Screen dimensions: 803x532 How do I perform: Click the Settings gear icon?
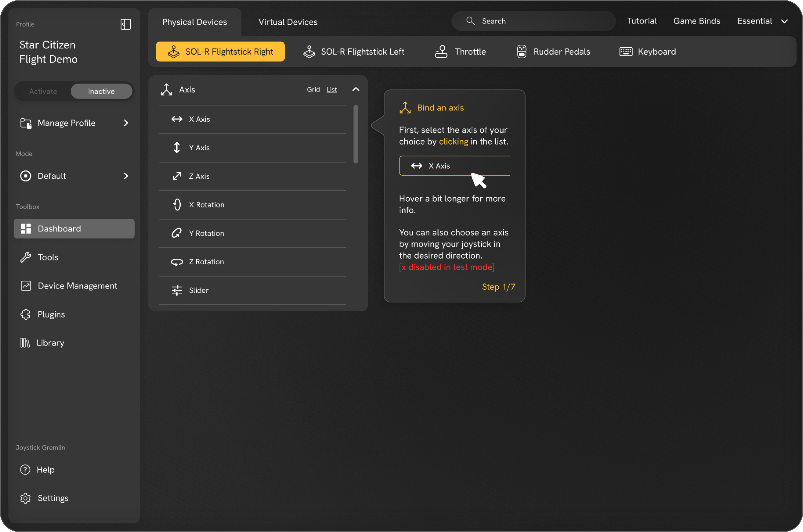click(25, 498)
